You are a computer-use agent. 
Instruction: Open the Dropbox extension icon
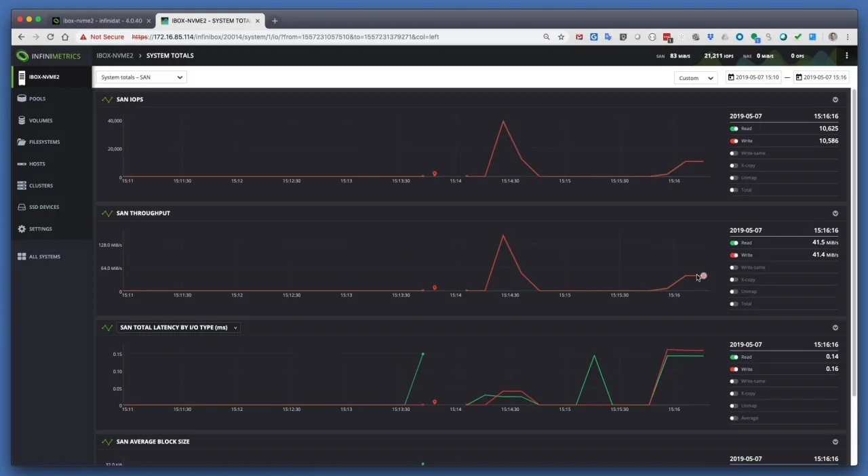pyautogui.click(x=711, y=37)
